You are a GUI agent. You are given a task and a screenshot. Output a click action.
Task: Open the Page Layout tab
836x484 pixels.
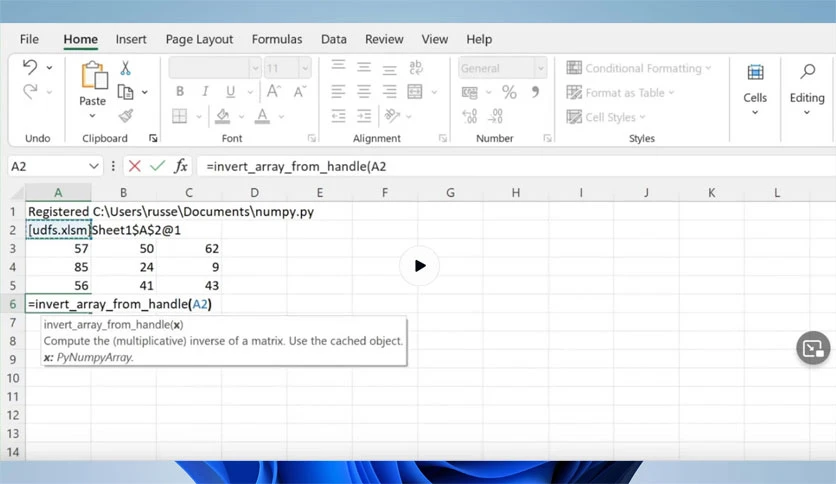click(199, 39)
